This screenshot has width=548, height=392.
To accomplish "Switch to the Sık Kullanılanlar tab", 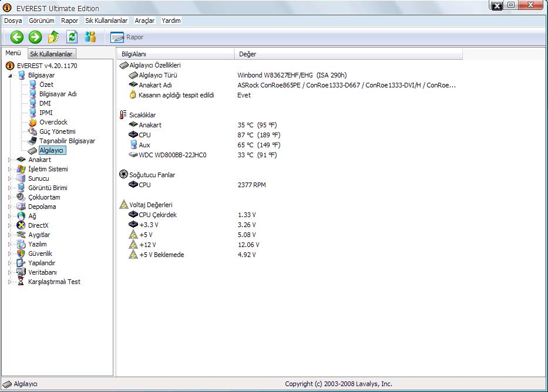I will pyautogui.click(x=51, y=54).
